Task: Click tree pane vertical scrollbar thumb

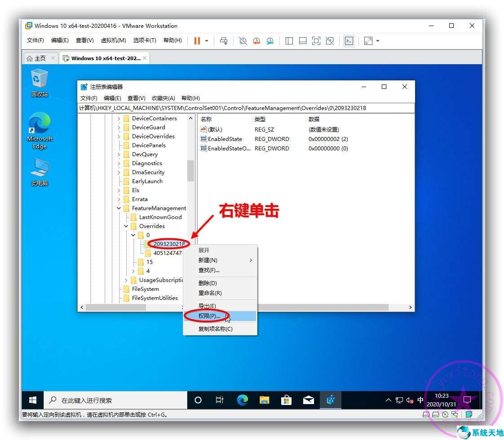Action: click(x=190, y=171)
